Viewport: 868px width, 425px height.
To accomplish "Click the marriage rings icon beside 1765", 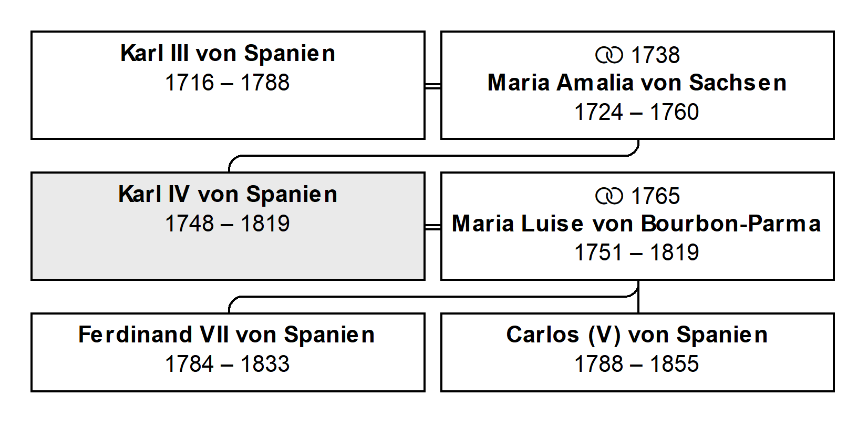I will tap(608, 196).
